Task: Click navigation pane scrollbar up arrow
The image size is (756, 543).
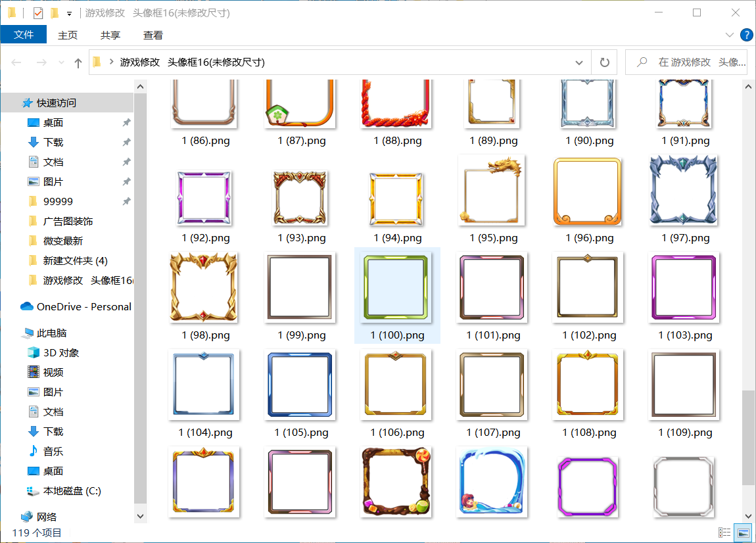Action: [x=140, y=87]
